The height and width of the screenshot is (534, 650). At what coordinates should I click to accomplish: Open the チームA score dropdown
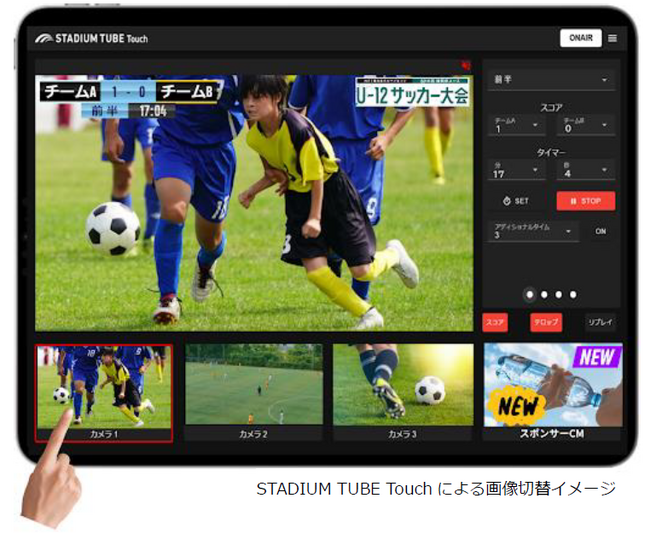click(515, 125)
